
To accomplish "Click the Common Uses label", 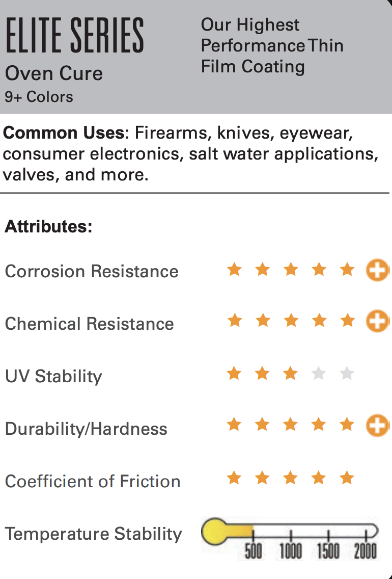I will coord(64,134).
